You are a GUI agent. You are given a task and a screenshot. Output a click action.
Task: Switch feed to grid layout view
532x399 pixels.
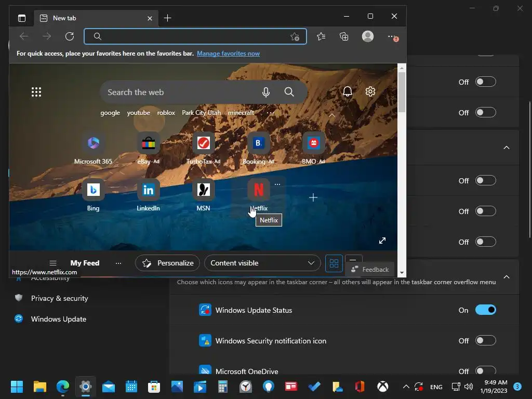point(334,263)
